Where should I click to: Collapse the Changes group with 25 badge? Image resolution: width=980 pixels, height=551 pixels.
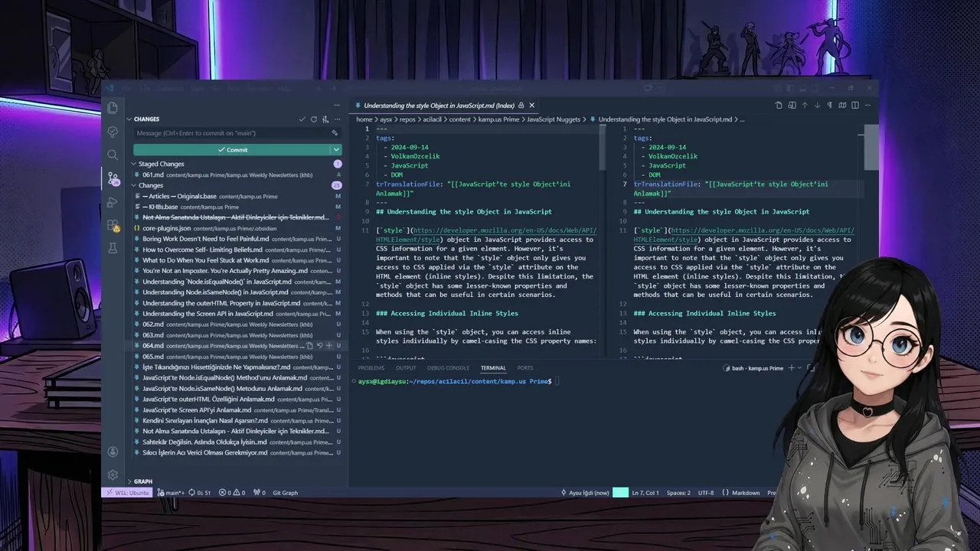[151, 185]
